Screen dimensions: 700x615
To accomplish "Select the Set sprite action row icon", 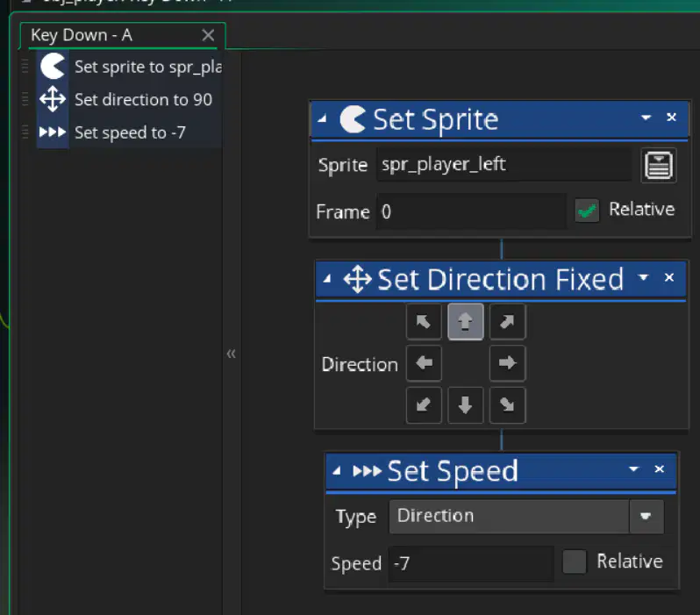I will tap(53, 67).
